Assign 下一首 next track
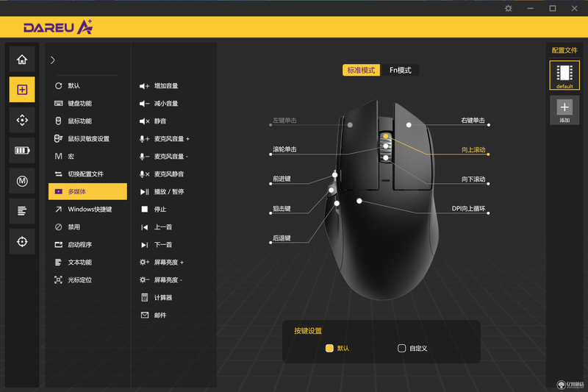 pyautogui.click(x=156, y=245)
